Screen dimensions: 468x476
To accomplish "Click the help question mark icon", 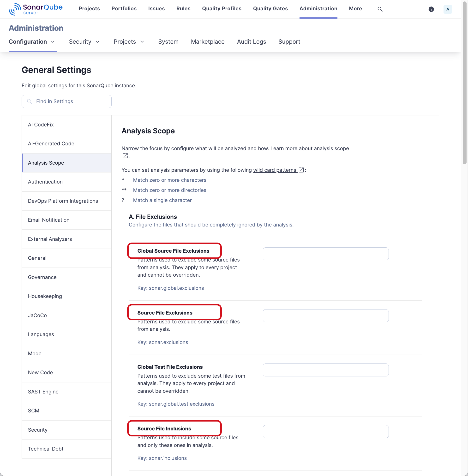I will (x=431, y=9).
